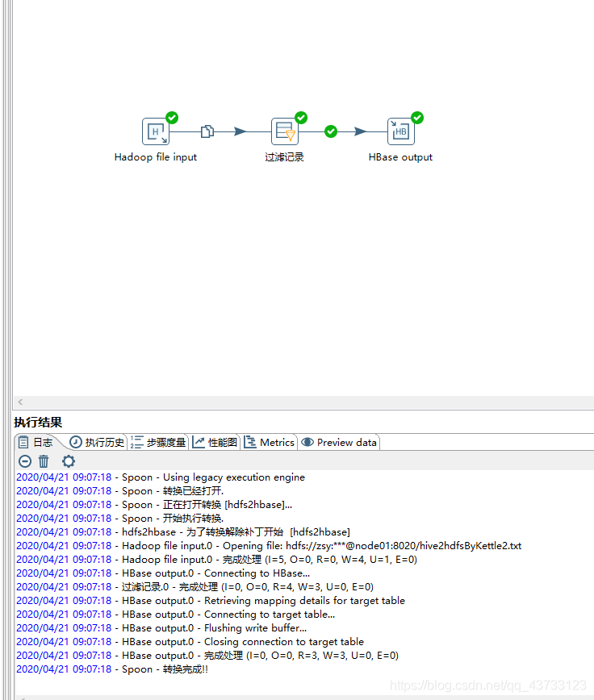This screenshot has height=700, width=594.
Task: Click log line 'Using legacy execution engine'
Action: [x=161, y=477]
